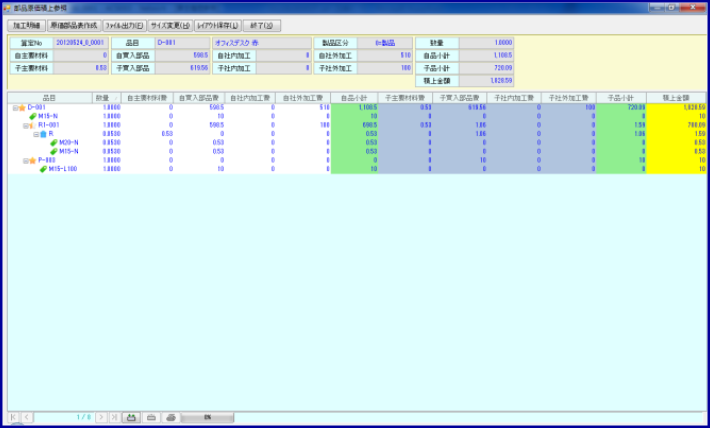Click the single printer icon in bottom bar
The image size is (710, 428).
(x=151, y=417)
